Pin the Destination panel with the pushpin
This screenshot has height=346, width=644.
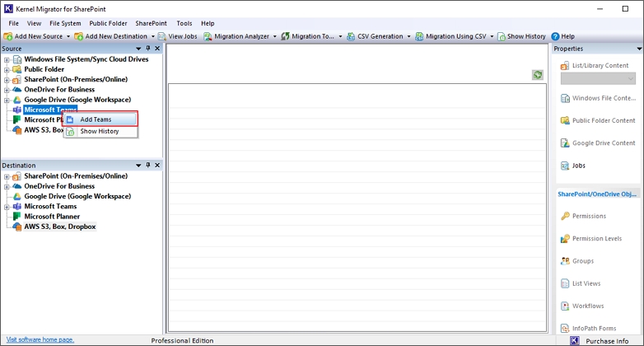coord(148,166)
